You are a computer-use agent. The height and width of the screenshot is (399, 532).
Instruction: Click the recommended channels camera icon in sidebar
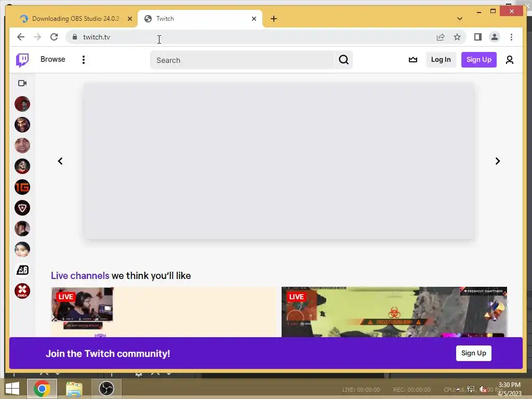[22, 83]
